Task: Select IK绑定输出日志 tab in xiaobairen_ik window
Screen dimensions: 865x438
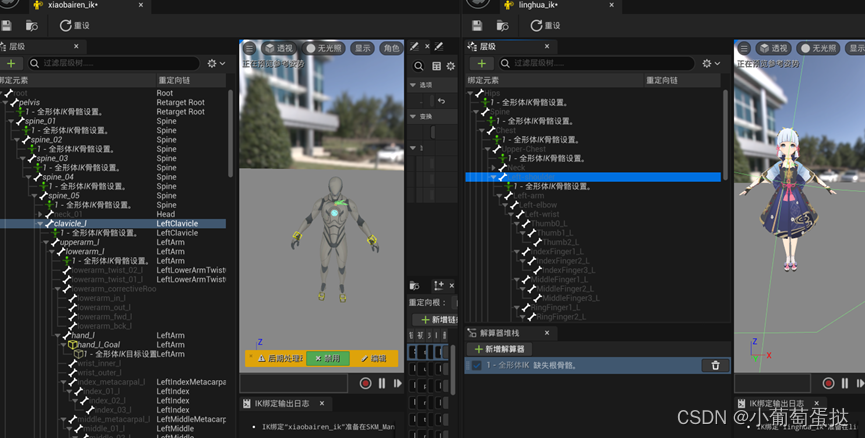Action: [282, 403]
